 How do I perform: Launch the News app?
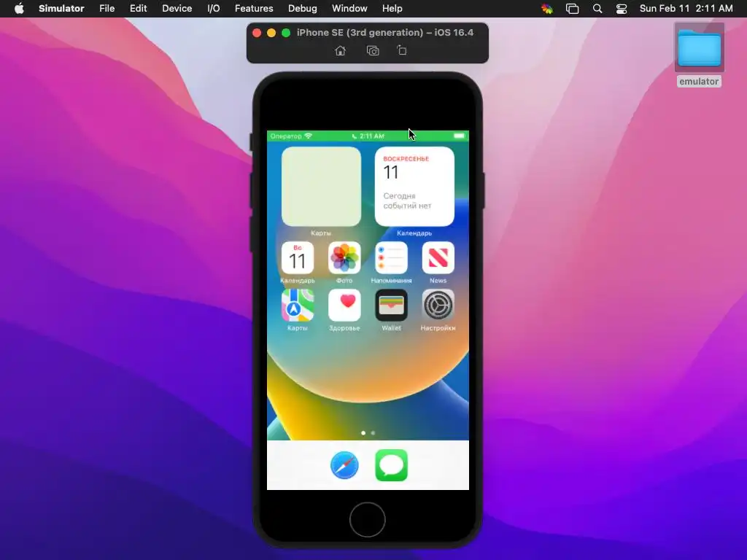click(x=438, y=257)
